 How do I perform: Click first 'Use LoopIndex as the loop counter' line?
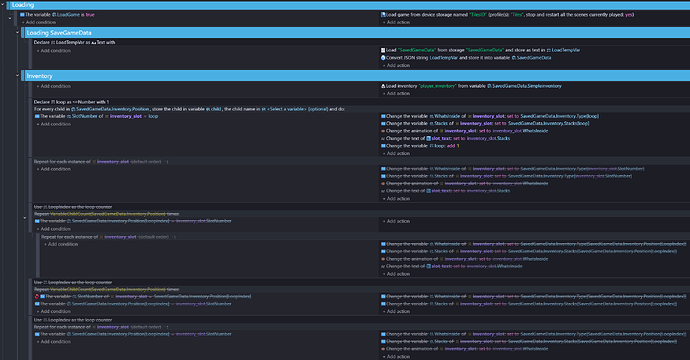(x=73, y=207)
